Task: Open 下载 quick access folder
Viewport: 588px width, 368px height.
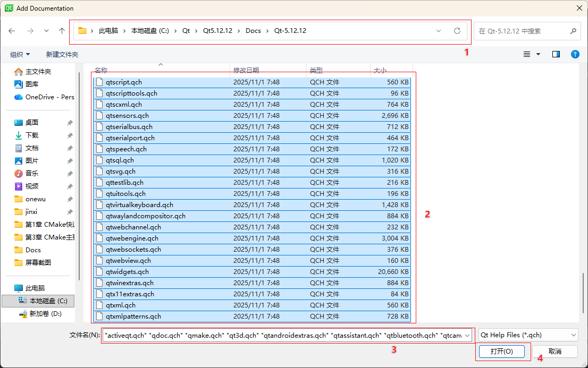Action: (x=32, y=135)
